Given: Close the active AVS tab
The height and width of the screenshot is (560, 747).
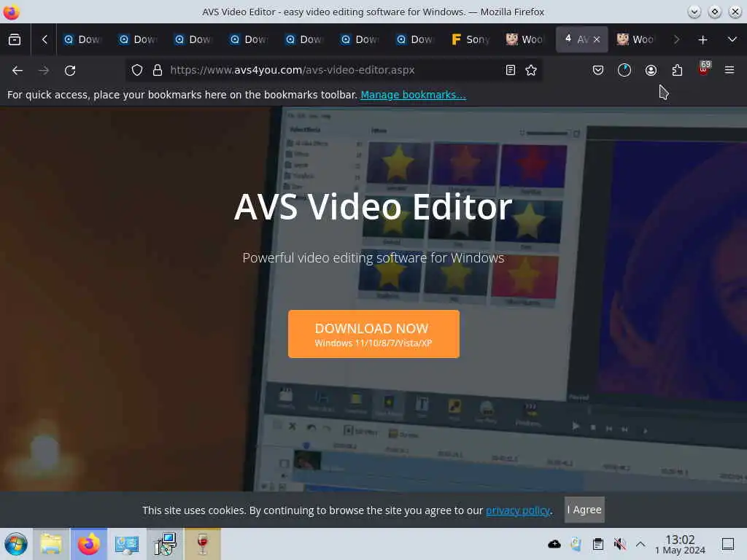Looking at the screenshot, I should click(597, 39).
